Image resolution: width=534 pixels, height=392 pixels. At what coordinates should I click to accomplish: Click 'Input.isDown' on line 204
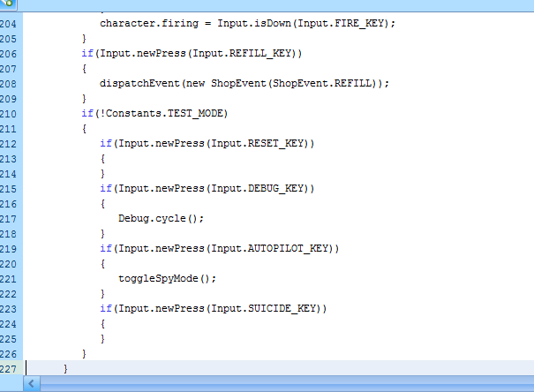(x=254, y=24)
